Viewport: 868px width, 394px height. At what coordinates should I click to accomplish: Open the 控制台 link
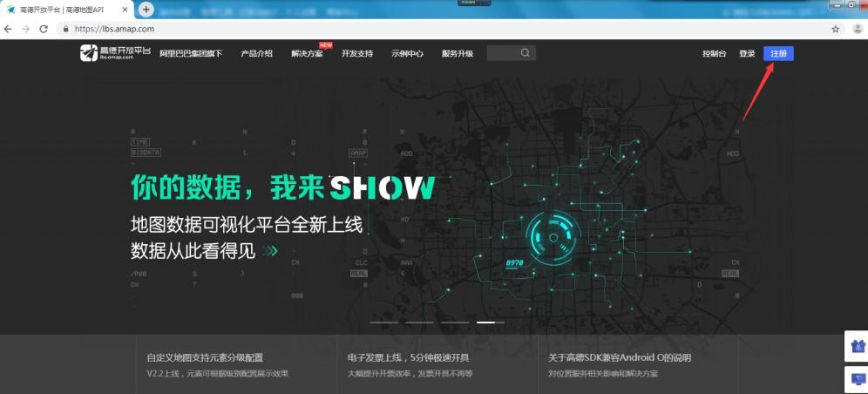pyautogui.click(x=714, y=54)
